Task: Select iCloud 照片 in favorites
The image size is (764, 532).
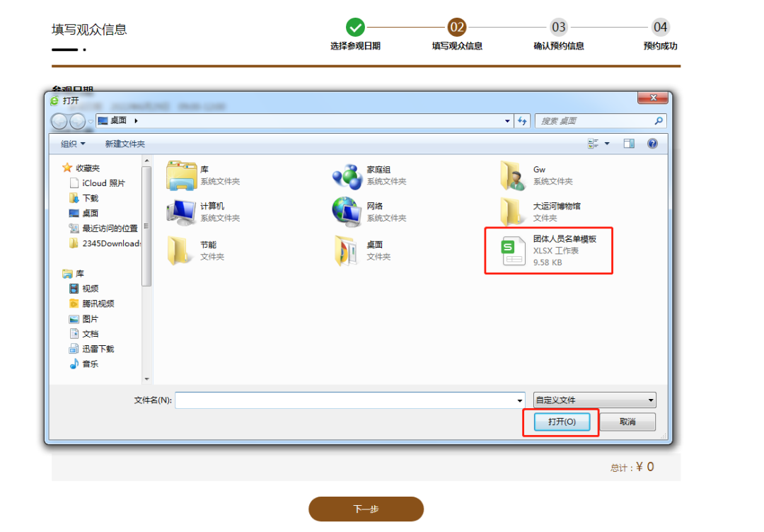Action: [x=98, y=183]
